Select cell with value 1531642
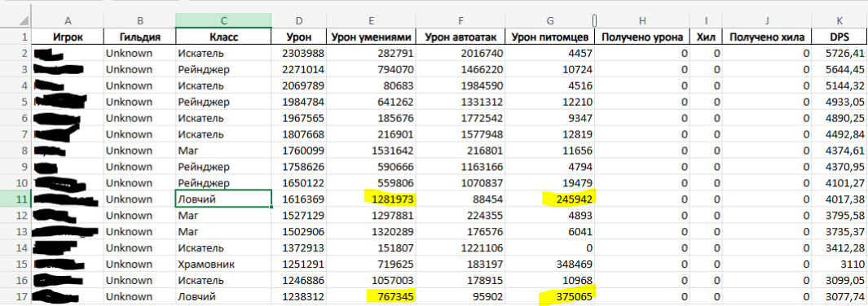The width and height of the screenshot is (868, 306). (372, 151)
